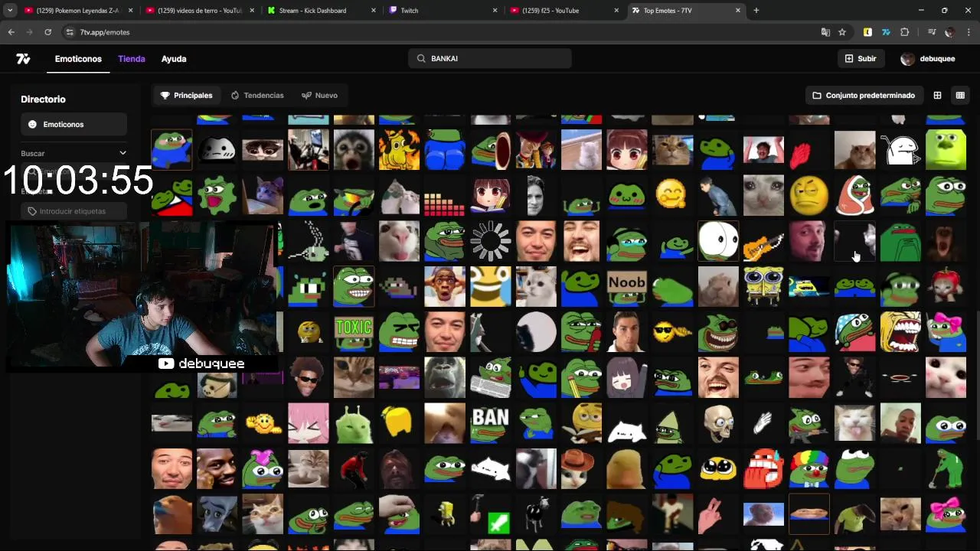
Task: Reload the 7tv.app page
Action: pos(47,32)
